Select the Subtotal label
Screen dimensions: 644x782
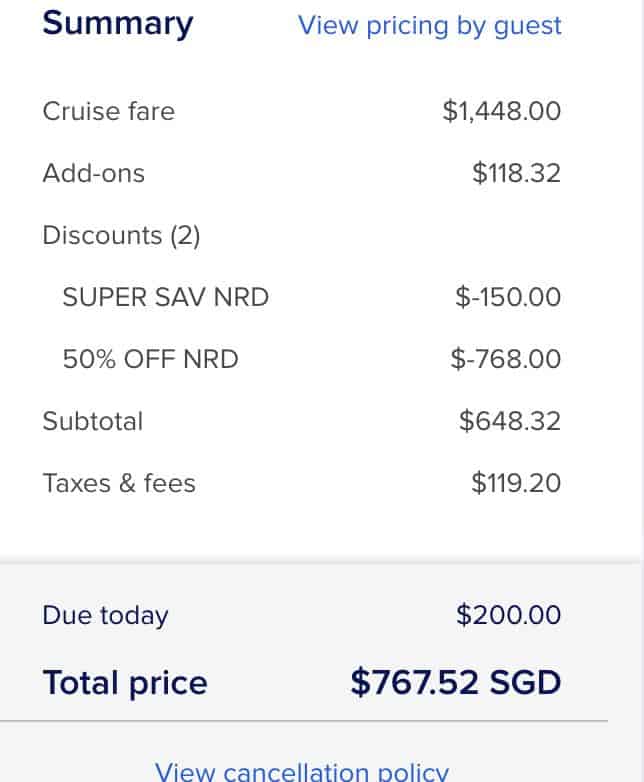[92, 421]
